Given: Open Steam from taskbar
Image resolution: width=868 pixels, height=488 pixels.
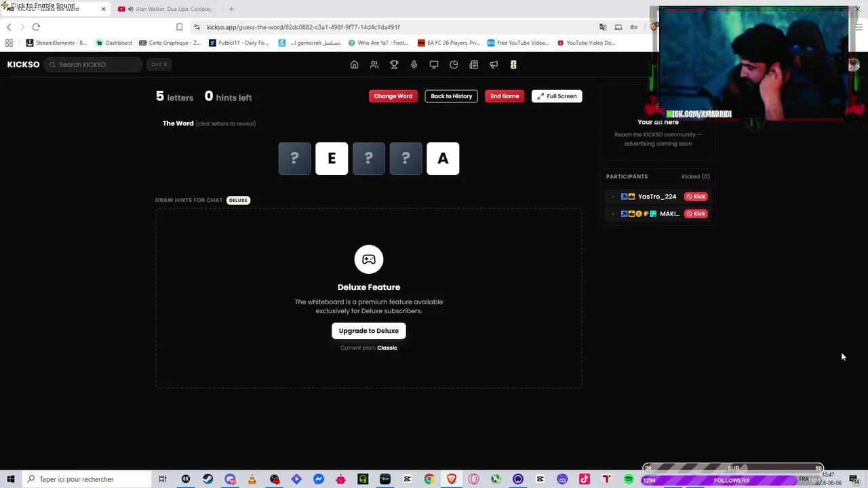Looking at the screenshot, I should tap(208, 479).
